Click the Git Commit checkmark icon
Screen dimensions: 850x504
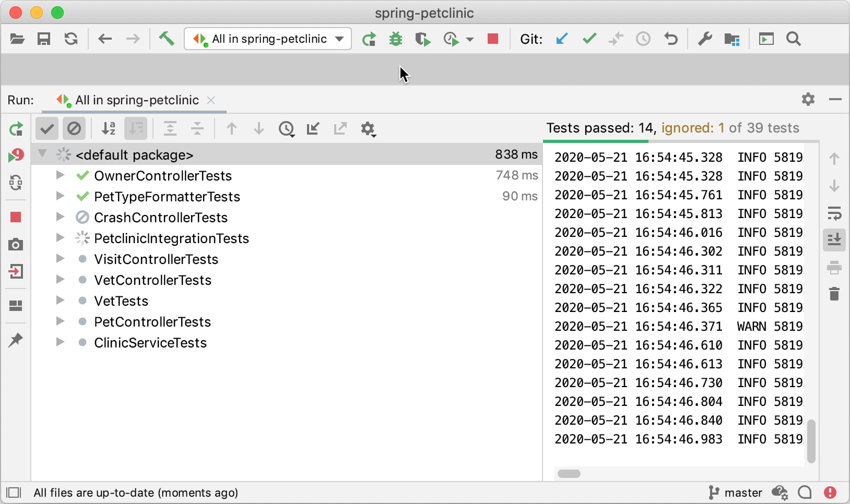[x=589, y=39]
